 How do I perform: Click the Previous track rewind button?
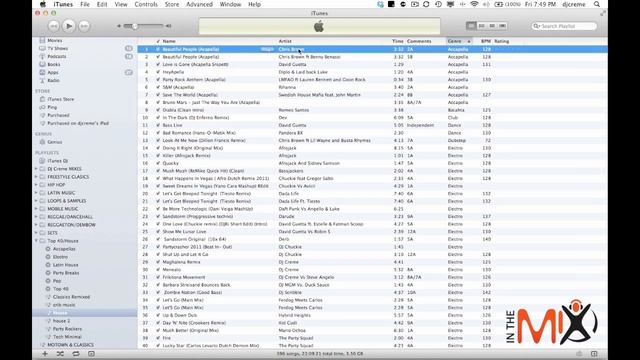(53, 26)
